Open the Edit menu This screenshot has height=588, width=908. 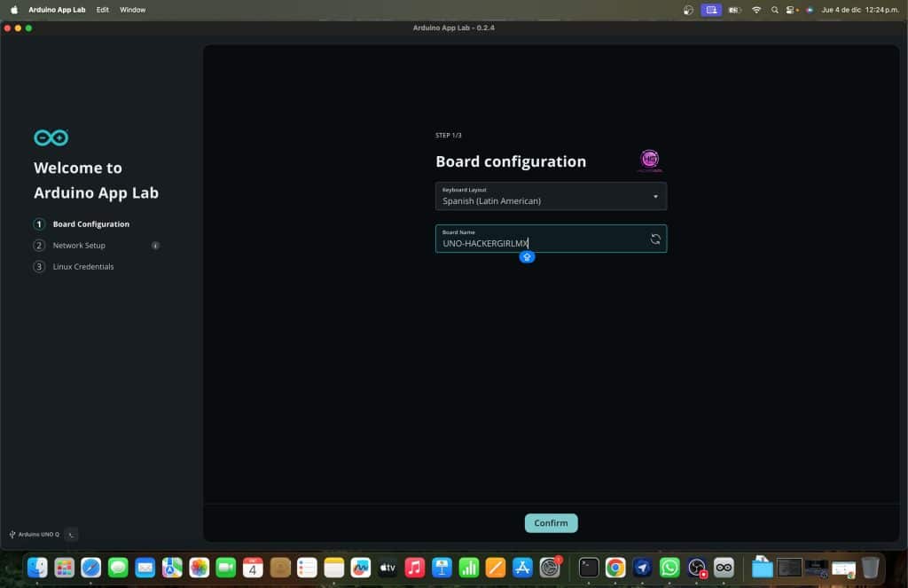[x=103, y=10]
